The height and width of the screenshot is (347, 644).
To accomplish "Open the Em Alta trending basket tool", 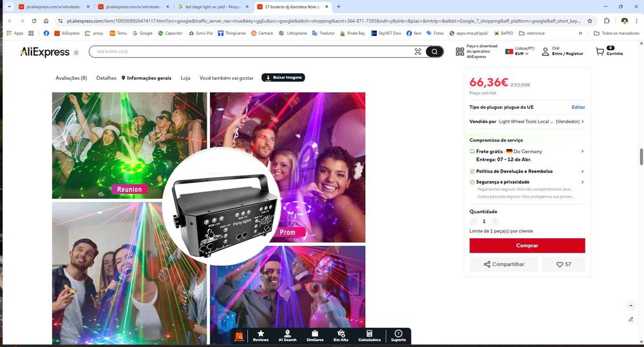I will 341,335.
